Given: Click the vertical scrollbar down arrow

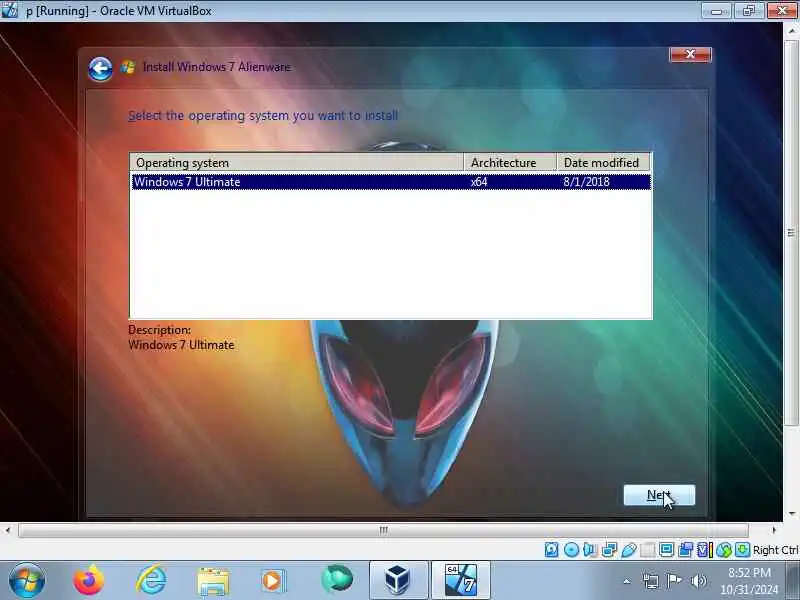Looking at the screenshot, I should click(x=792, y=513).
